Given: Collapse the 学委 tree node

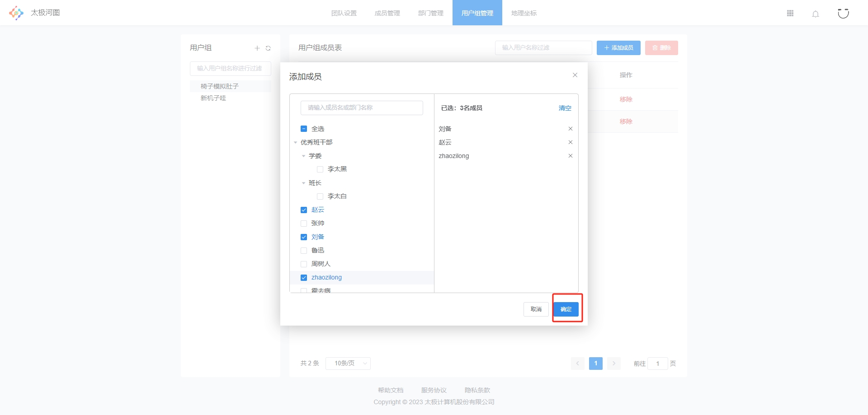Looking at the screenshot, I should [304, 156].
